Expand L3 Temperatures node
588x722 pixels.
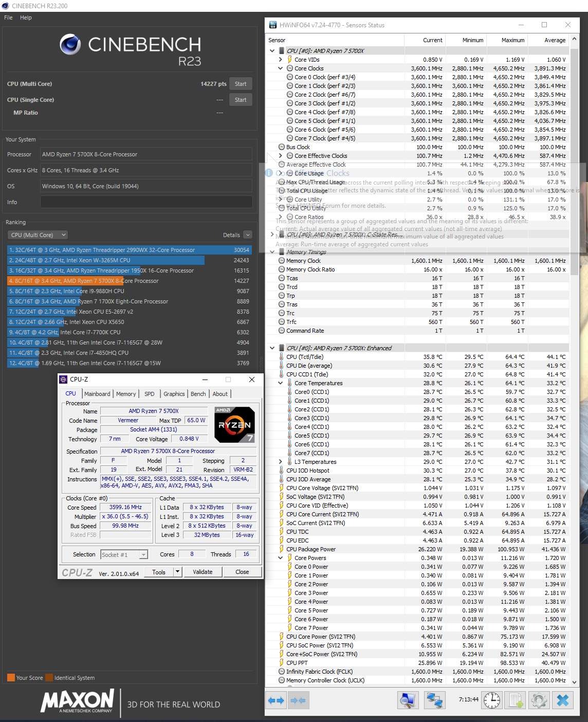[281, 462]
